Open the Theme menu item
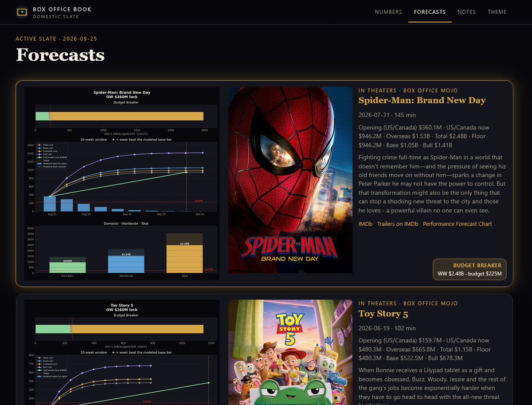Image resolution: width=532 pixels, height=405 pixels. (497, 12)
